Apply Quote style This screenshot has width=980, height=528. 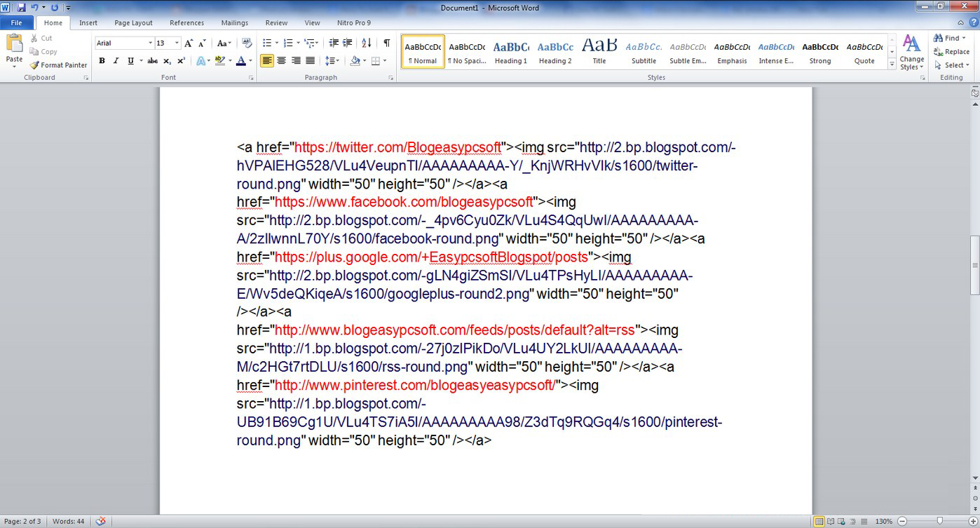click(864, 53)
